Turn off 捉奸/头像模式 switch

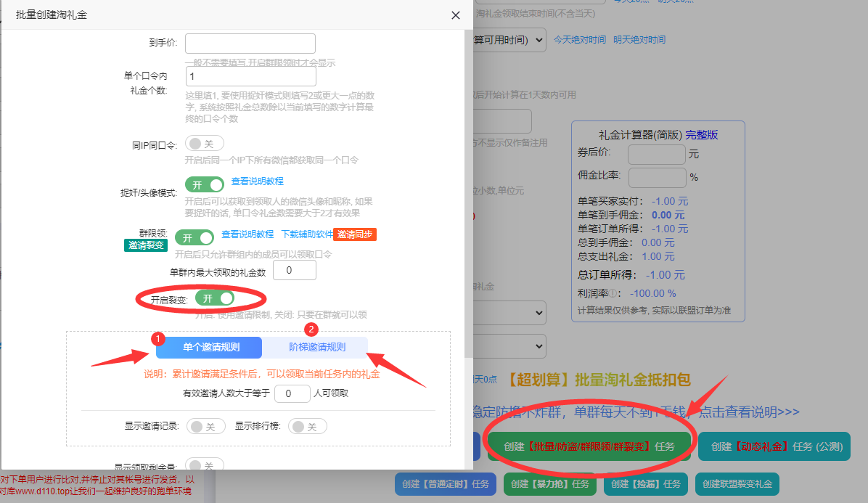pos(204,185)
